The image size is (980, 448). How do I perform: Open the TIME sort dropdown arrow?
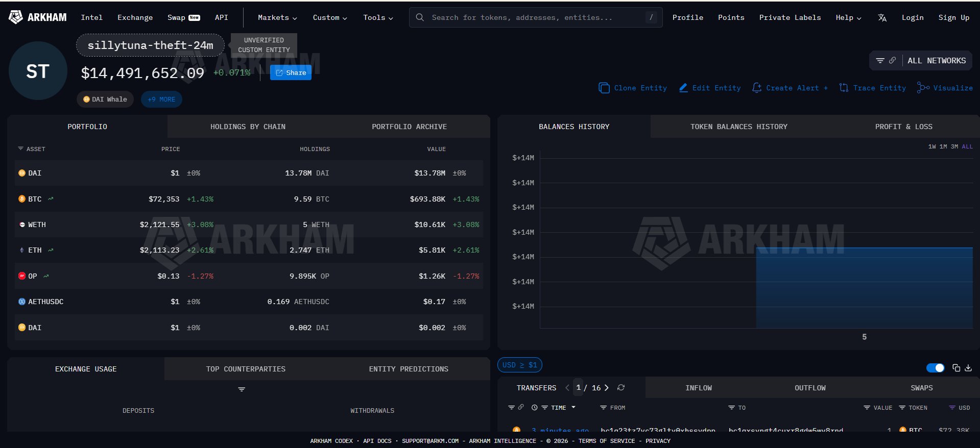(573, 407)
